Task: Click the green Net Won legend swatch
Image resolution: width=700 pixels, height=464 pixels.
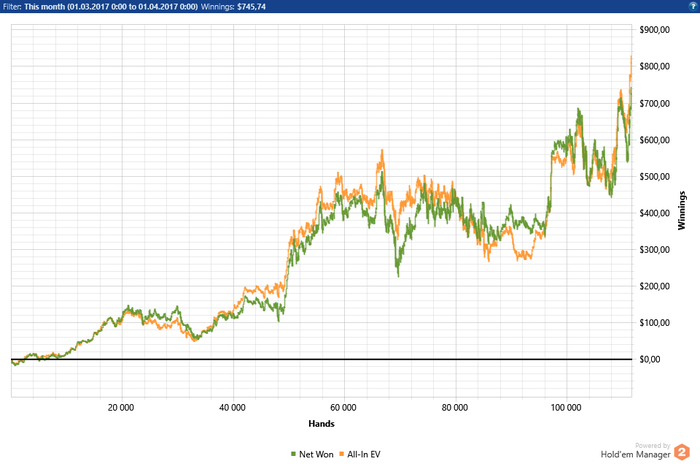Action: [x=293, y=454]
